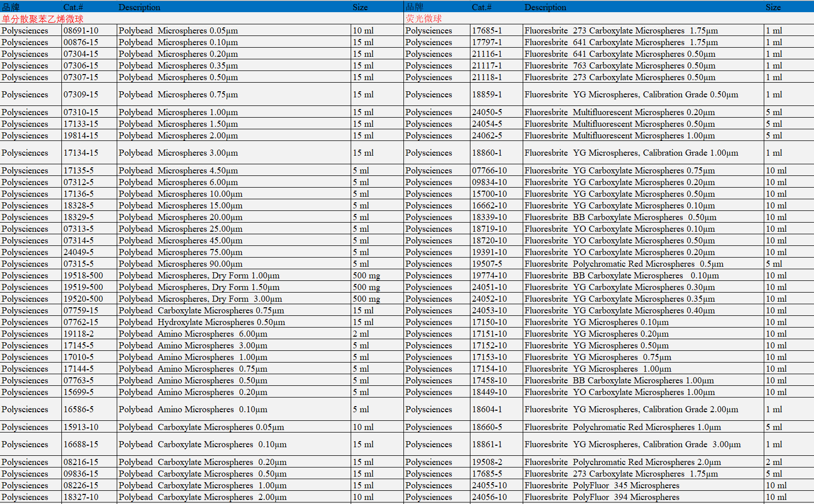The width and height of the screenshot is (814, 504).
Task: Click the Polybead Hydroxylate Microspheres 0.50µm cell
Action: pyautogui.click(x=201, y=322)
